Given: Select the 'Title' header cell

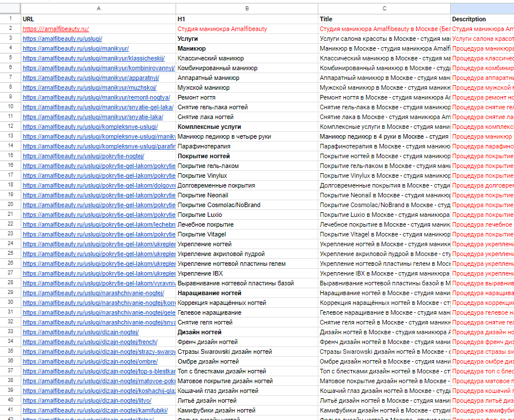Looking at the screenshot, I should pos(384,19).
